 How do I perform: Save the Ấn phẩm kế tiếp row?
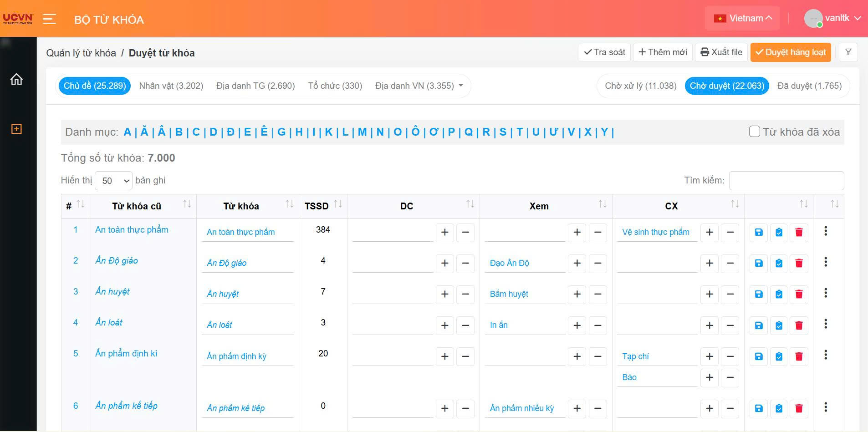click(x=759, y=408)
